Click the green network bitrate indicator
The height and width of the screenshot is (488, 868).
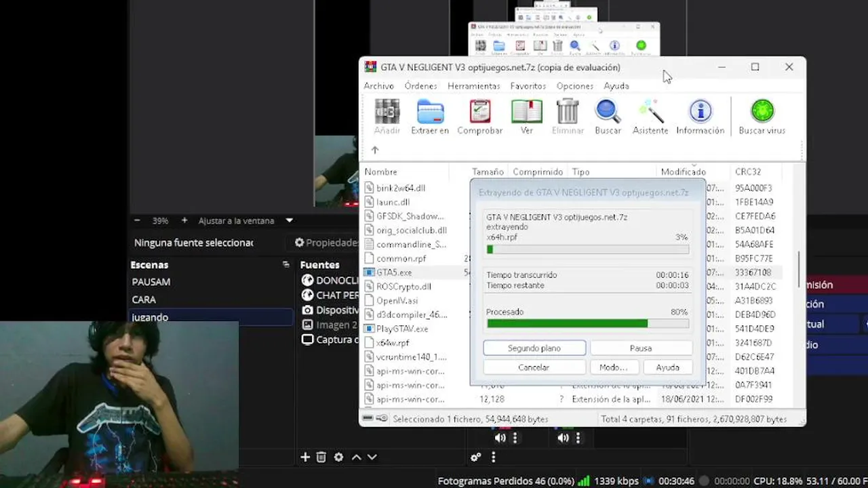click(x=583, y=481)
